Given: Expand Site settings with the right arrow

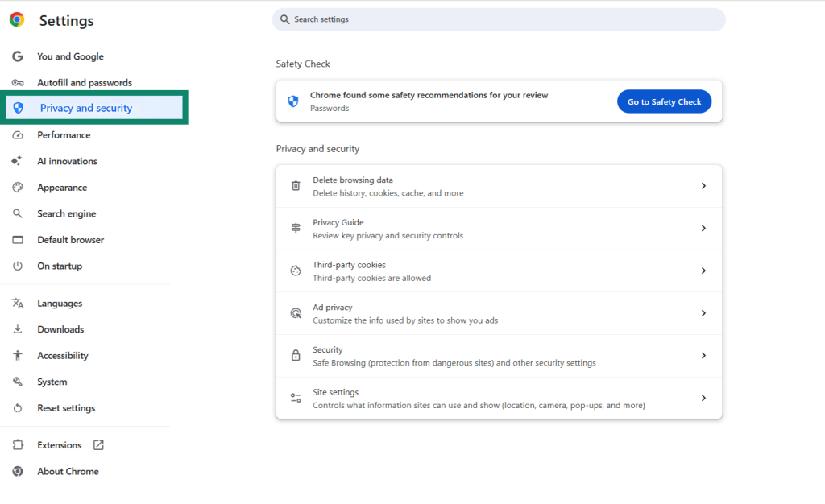Looking at the screenshot, I should click(703, 398).
